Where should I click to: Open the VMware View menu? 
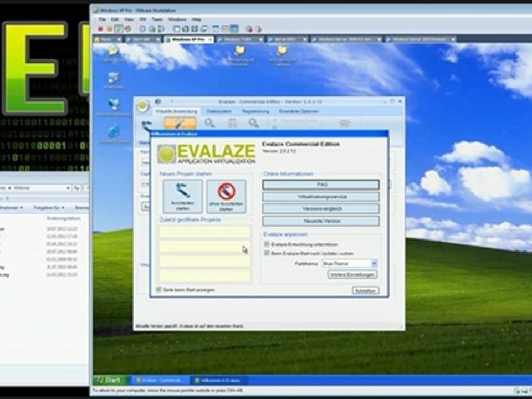[x=129, y=19]
